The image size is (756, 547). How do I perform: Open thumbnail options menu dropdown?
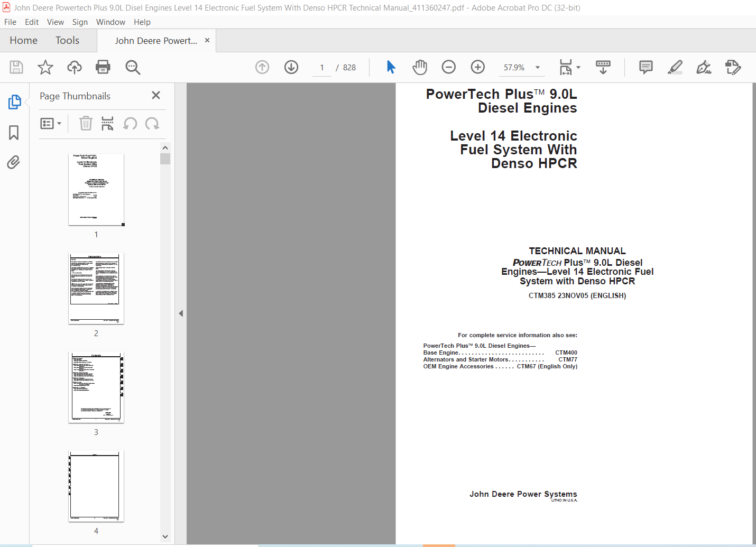(51, 124)
